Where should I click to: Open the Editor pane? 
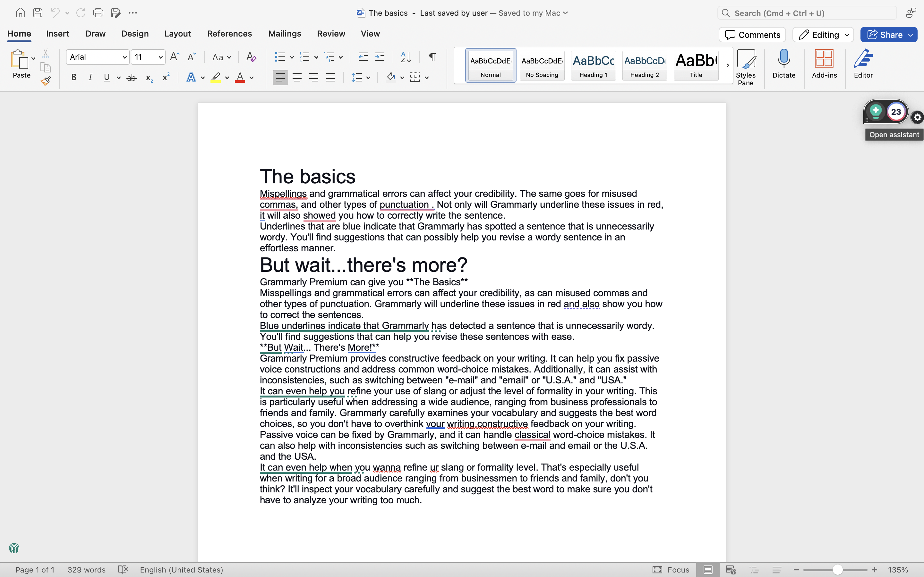[x=863, y=65]
